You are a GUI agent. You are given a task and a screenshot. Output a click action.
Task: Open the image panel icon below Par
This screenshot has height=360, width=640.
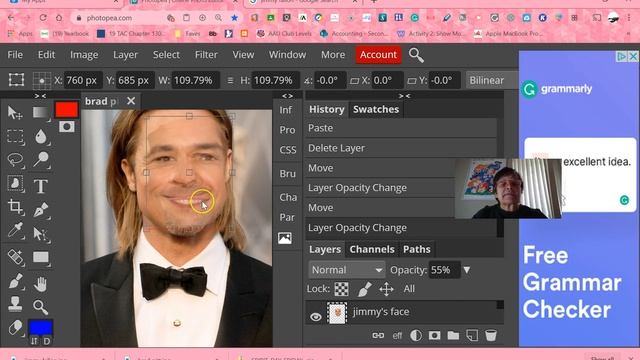285,238
